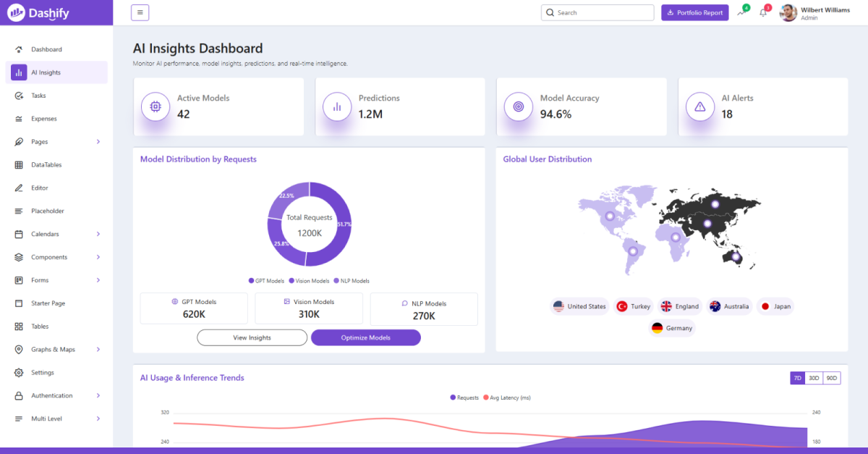Click the Active Models chip icon
Screen dimensions: 868x454
click(x=156, y=106)
